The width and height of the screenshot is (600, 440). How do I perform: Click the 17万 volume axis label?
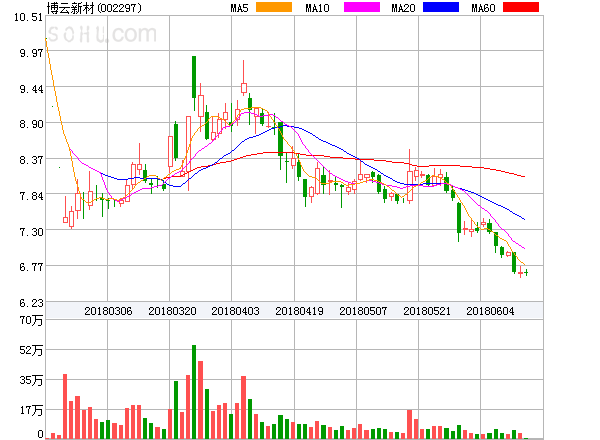(31, 410)
